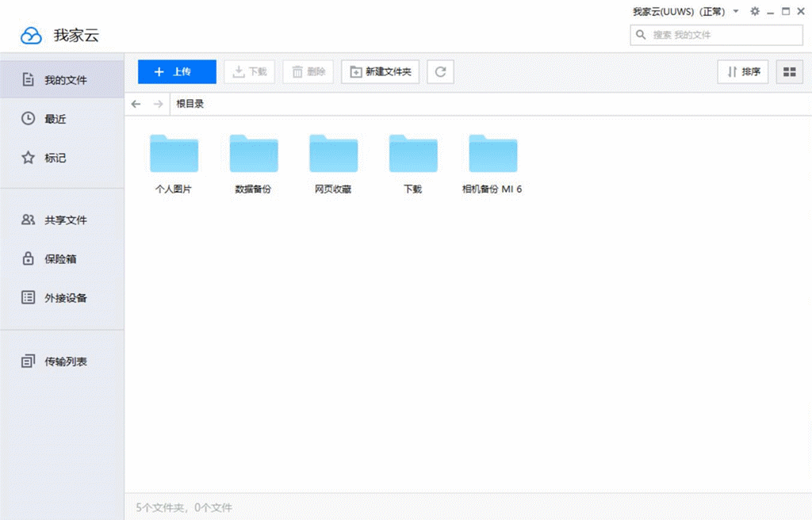Toggle grid/list view layout
The height and width of the screenshot is (520, 812).
coord(790,71)
